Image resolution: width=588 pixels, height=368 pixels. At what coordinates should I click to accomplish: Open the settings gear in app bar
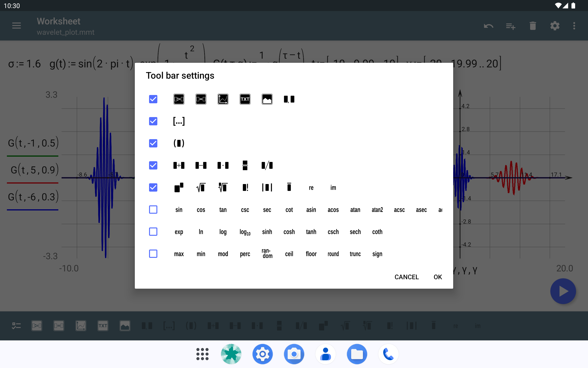pyautogui.click(x=555, y=26)
